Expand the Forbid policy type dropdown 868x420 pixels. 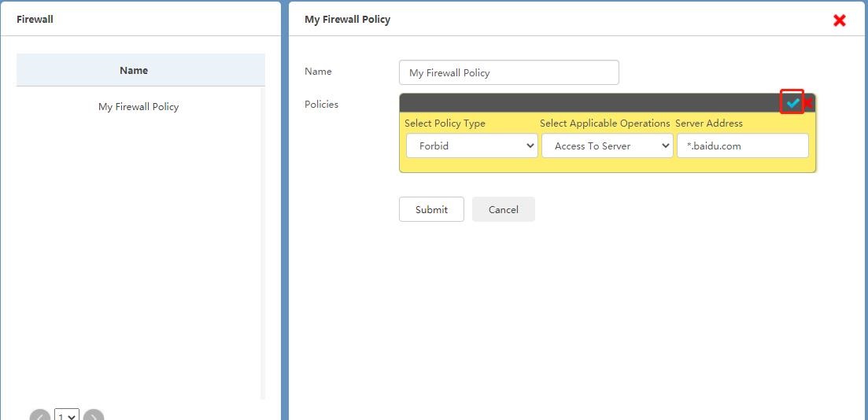click(472, 146)
